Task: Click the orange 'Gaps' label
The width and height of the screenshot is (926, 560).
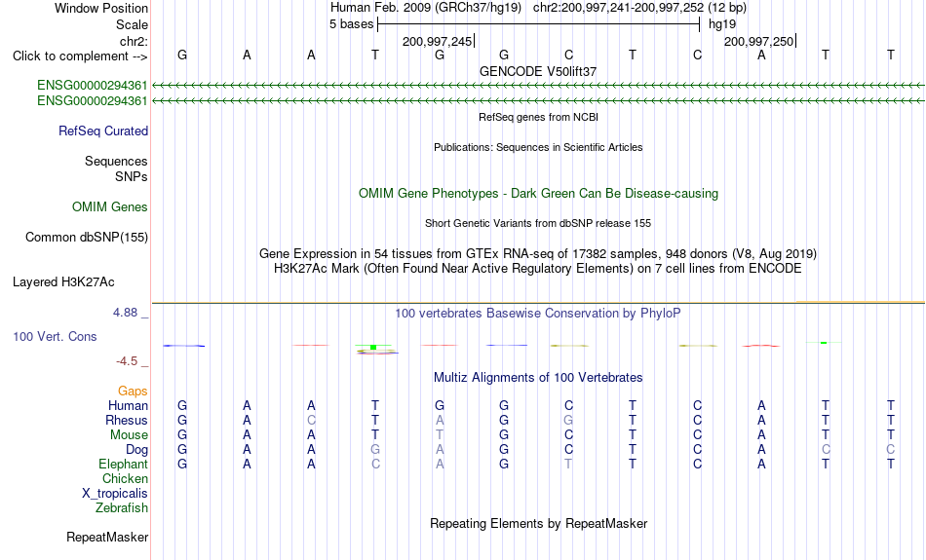Action: pos(133,392)
